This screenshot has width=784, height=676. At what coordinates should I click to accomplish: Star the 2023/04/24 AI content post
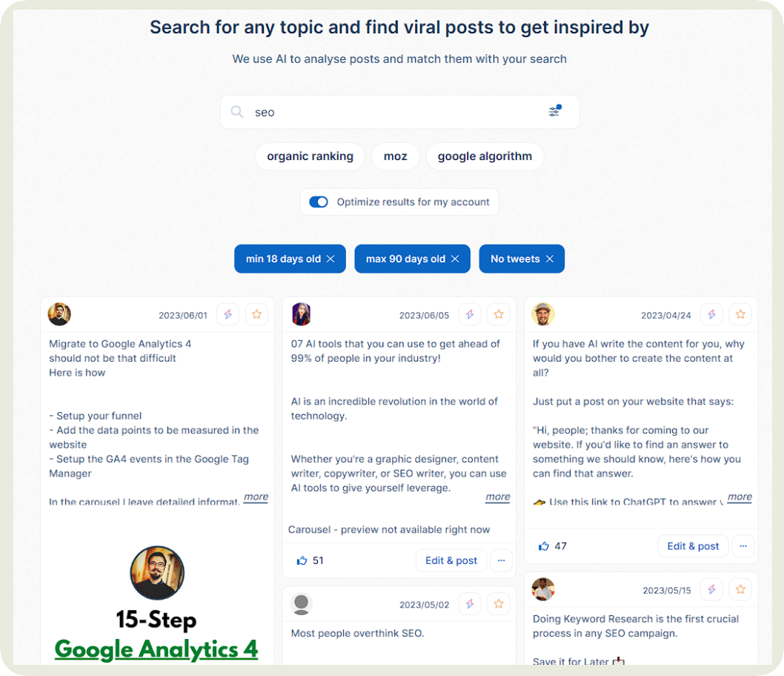point(740,314)
